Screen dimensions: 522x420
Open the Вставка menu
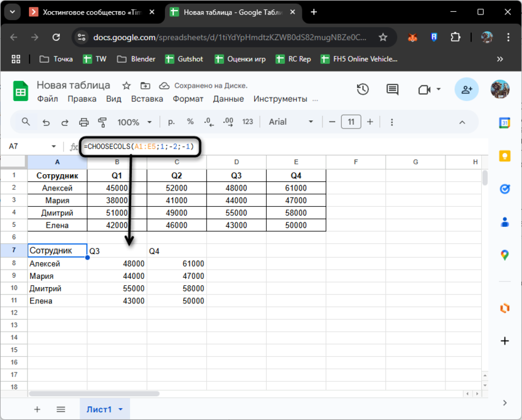point(147,99)
